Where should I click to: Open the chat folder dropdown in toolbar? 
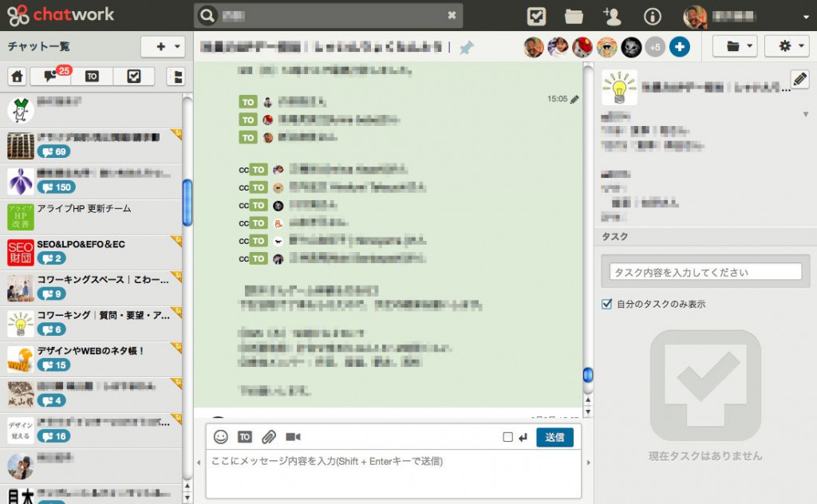pyautogui.click(x=735, y=46)
